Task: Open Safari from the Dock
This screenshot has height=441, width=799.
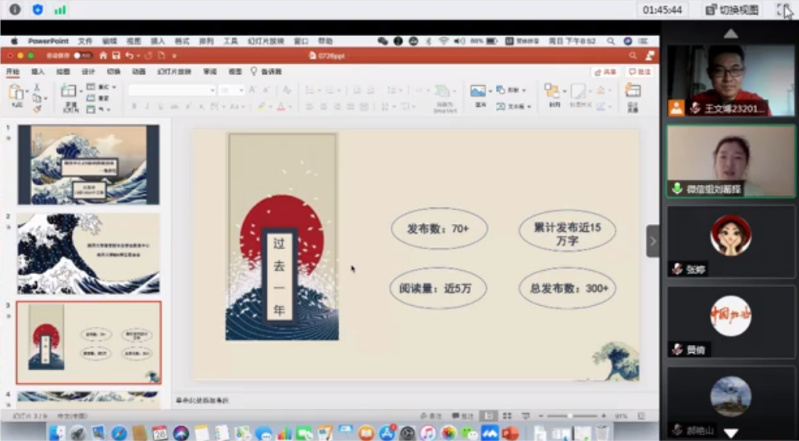Action: pyautogui.click(x=119, y=433)
